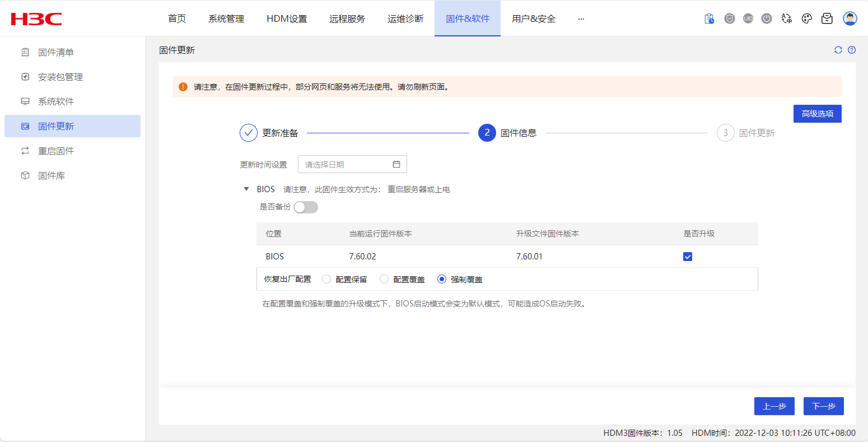
Task: Click the power status icon
Action: pos(767,18)
